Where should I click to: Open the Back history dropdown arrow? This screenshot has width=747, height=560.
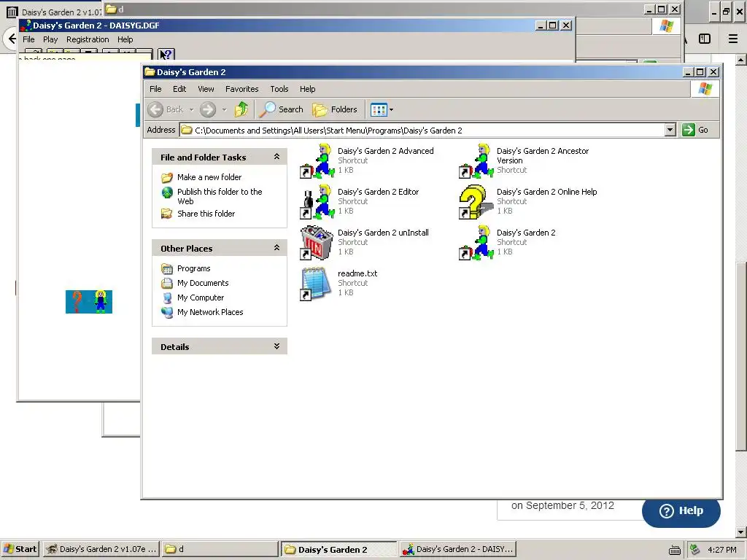pyautogui.click(x=192, y=109)
